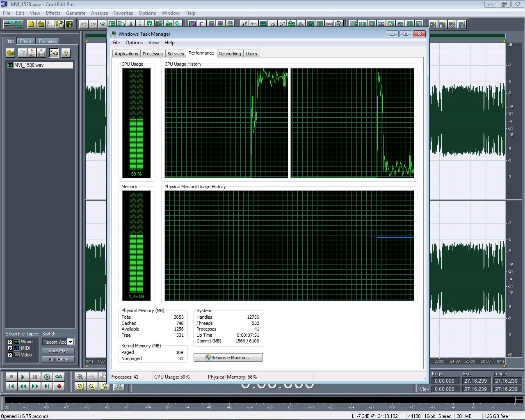Image resolution: width=525 pixels, height=420 pixels.
Task: Start playback with the Play button
Action: (x=23, y=377)
